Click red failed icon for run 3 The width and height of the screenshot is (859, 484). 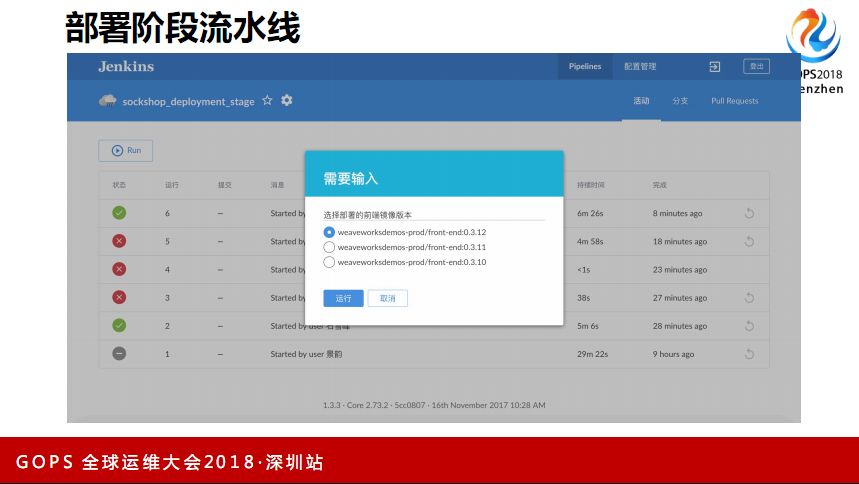coord(119,298)
